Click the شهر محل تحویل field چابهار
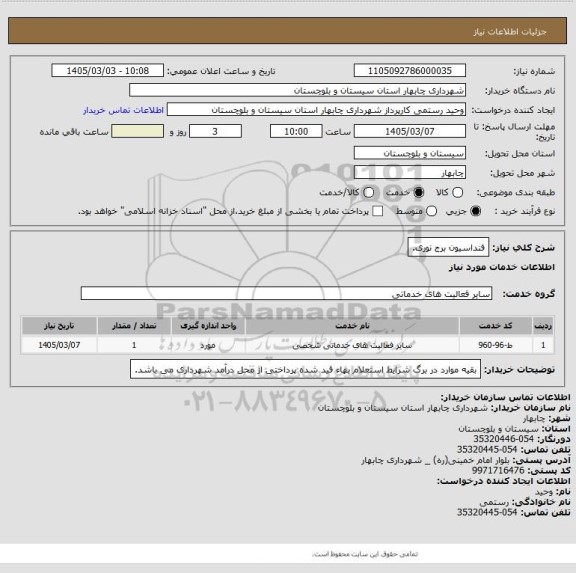 410,173
